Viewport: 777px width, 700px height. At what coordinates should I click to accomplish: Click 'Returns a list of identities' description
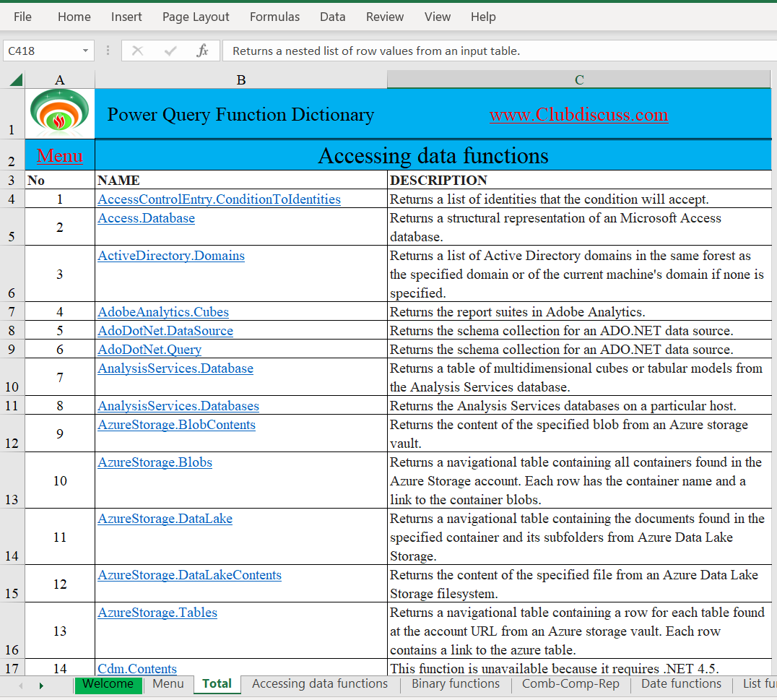click(579, 199)
